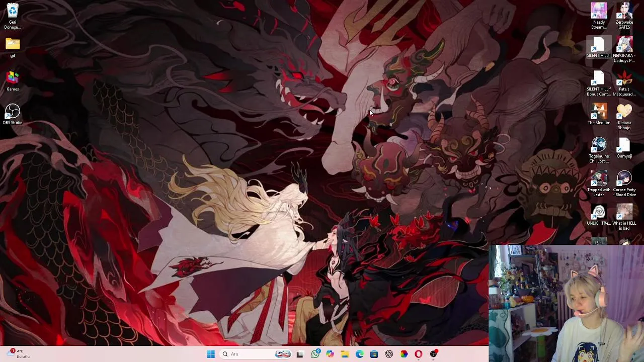Open the Recycle Bin (Geri Dönüşüm) icon
Viewport: 644px width, 362px height.
(x=13, y=16)
